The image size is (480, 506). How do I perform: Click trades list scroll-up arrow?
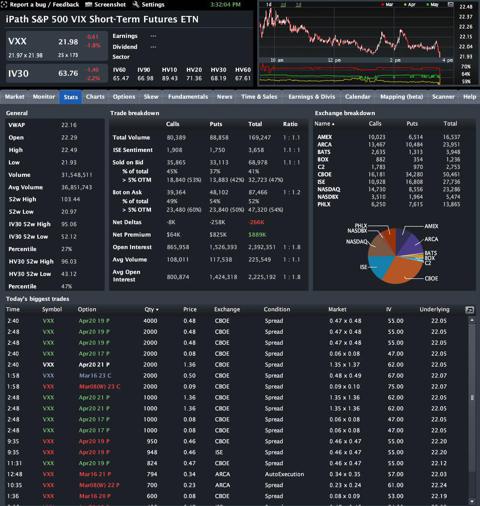(472, 320)
